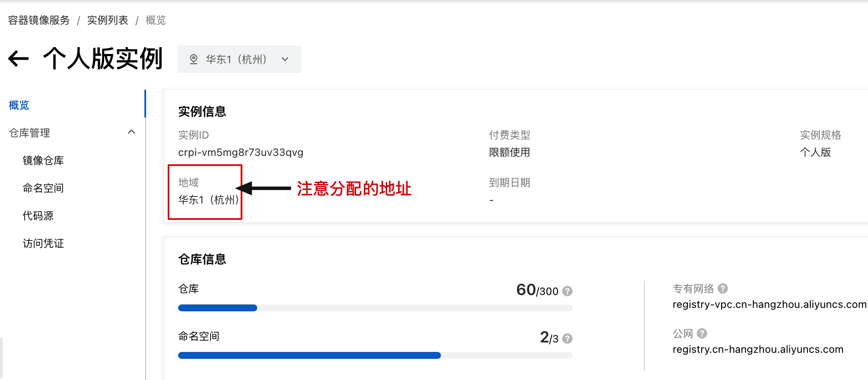Click the help icon beside 公网
This screenshot has height=380, width=868.
(702, 333)
